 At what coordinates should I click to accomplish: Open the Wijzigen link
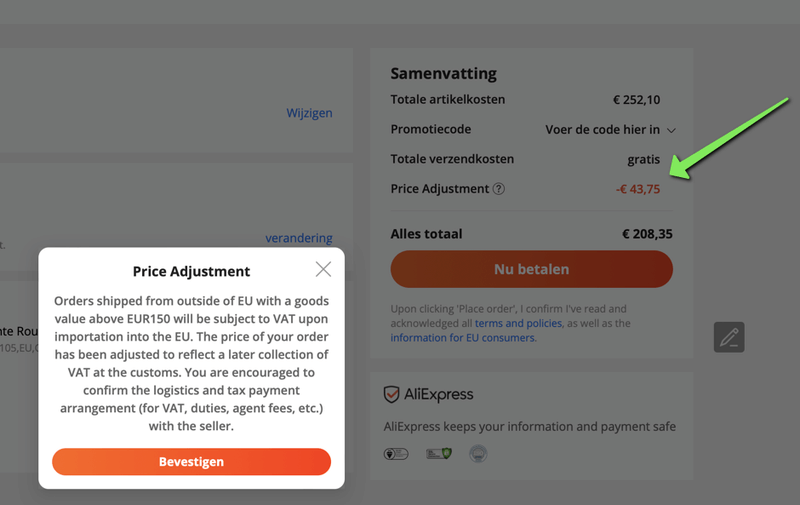(x=309, y=113)
